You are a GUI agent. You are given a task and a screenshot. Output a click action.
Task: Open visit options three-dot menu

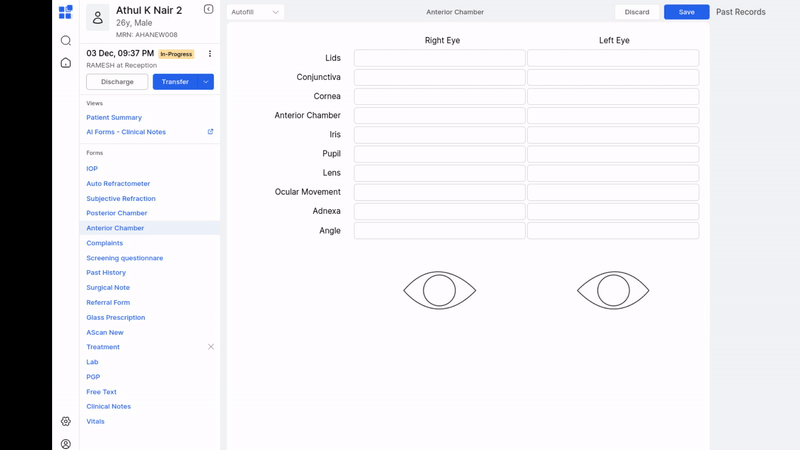point(210,54)
